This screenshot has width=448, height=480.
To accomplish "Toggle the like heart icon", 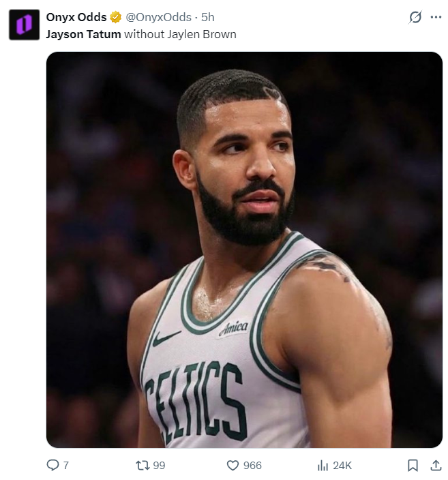I will [233, 465].
